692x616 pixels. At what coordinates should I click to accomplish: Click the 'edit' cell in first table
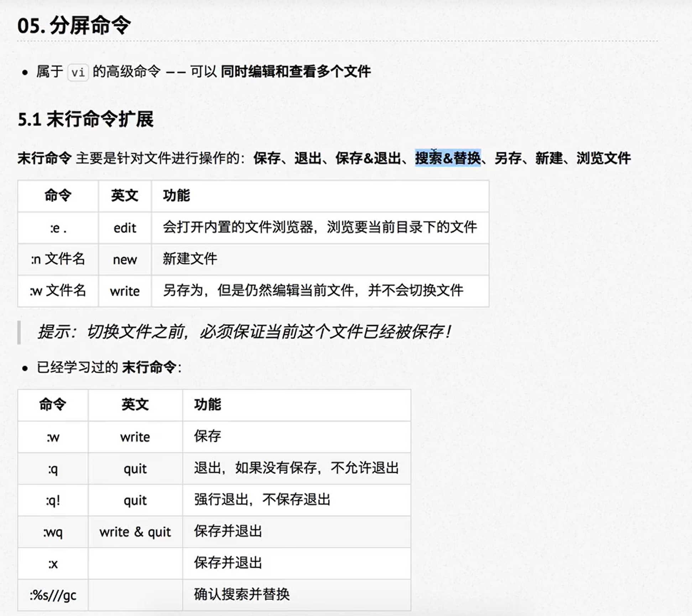tap(125, 228)
